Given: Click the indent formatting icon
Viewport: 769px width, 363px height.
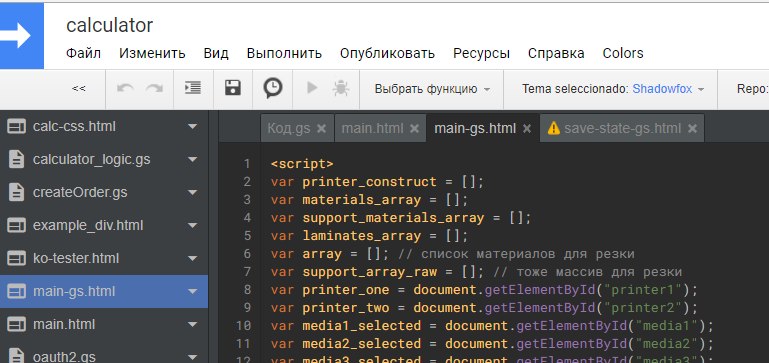Looking at the screenshot, I should 193,88.
